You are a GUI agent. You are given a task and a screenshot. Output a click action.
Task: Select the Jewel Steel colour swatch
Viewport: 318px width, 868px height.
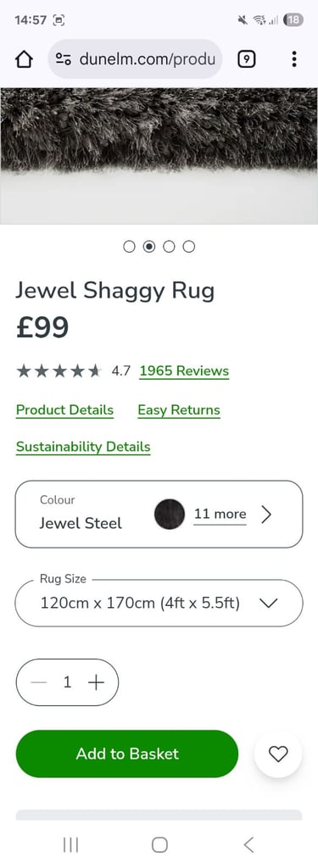pyautogui.click(x=170, y=515)
